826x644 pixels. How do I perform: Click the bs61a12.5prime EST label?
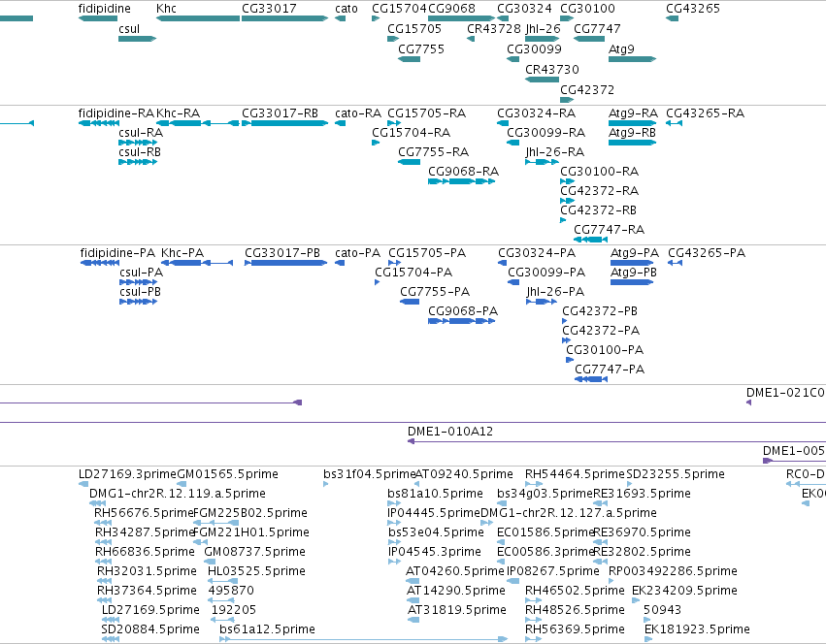[x=267, y=629]
